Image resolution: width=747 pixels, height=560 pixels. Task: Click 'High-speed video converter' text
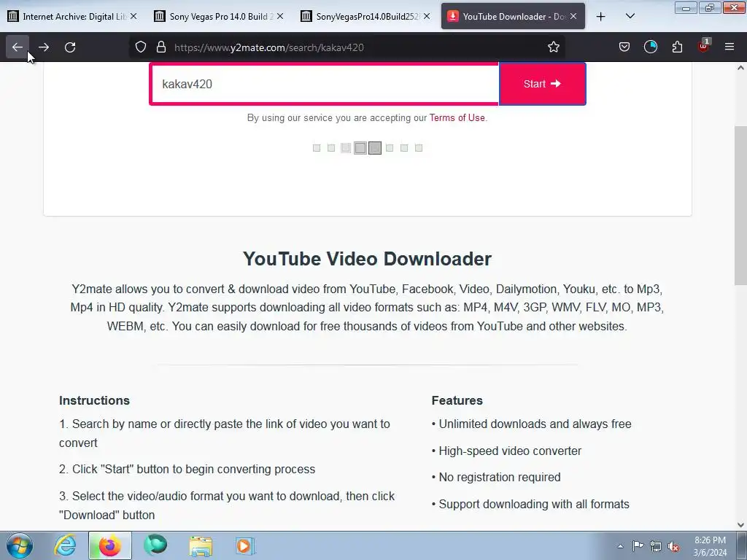click(510, 451)
